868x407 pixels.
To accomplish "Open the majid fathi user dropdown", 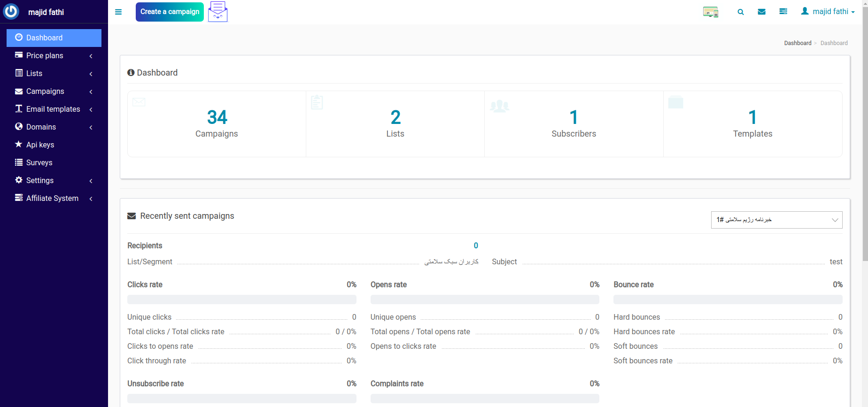I will (828, 11).
